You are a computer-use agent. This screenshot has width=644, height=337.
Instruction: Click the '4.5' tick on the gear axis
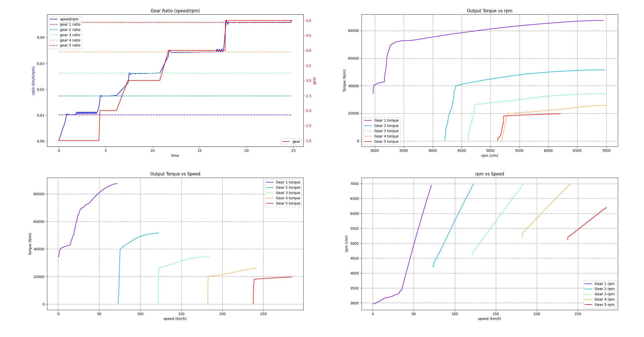tap(308, 35)
